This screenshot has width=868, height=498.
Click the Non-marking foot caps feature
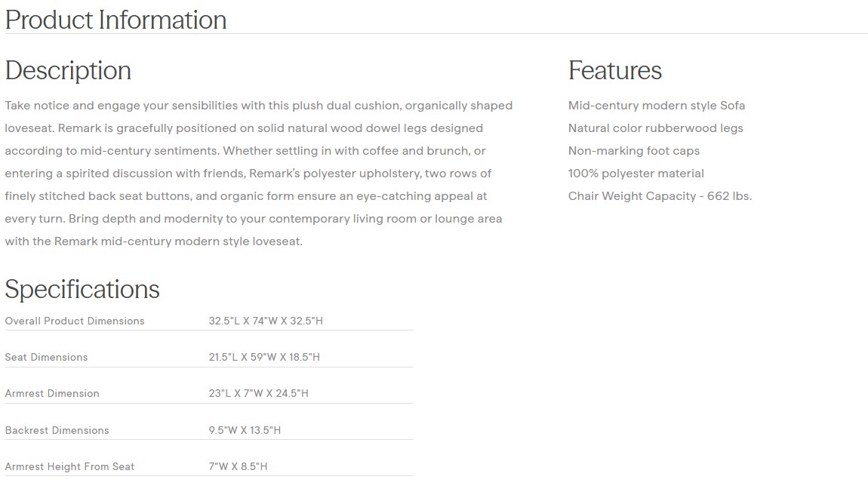pyautogui.click(x=633, y=151)
